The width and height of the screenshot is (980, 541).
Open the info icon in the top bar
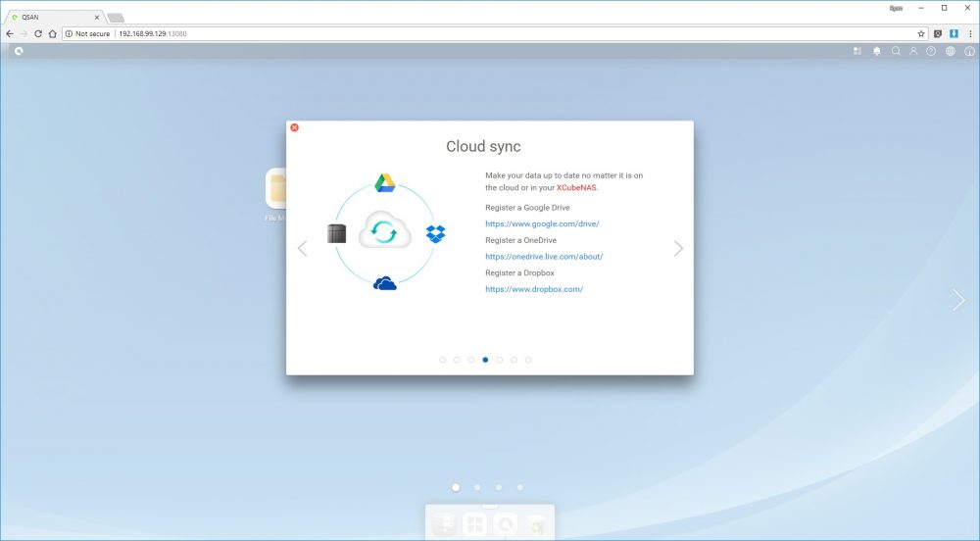click(x=969, y=51)
